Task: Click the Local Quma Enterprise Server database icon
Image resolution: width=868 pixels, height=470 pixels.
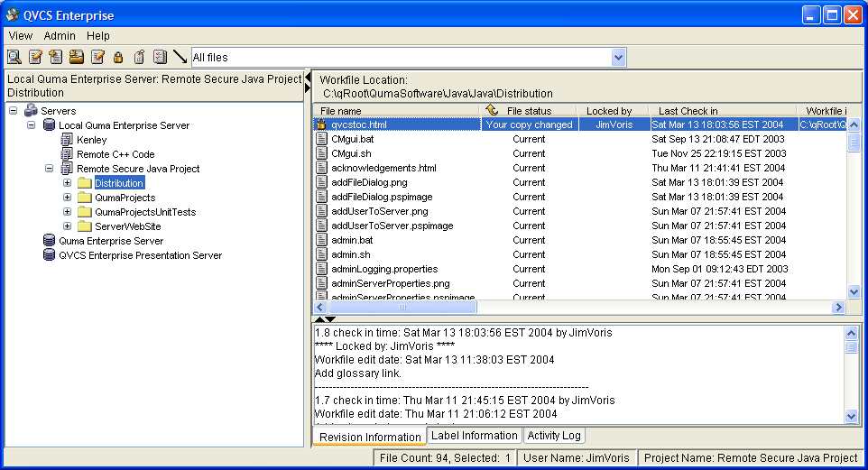Action: [x=50, y=124]
